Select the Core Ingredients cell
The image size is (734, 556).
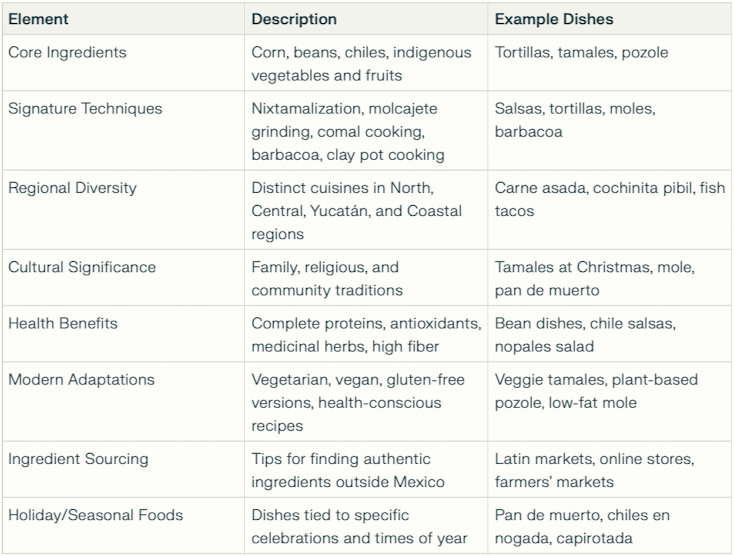tap(67, 52)
